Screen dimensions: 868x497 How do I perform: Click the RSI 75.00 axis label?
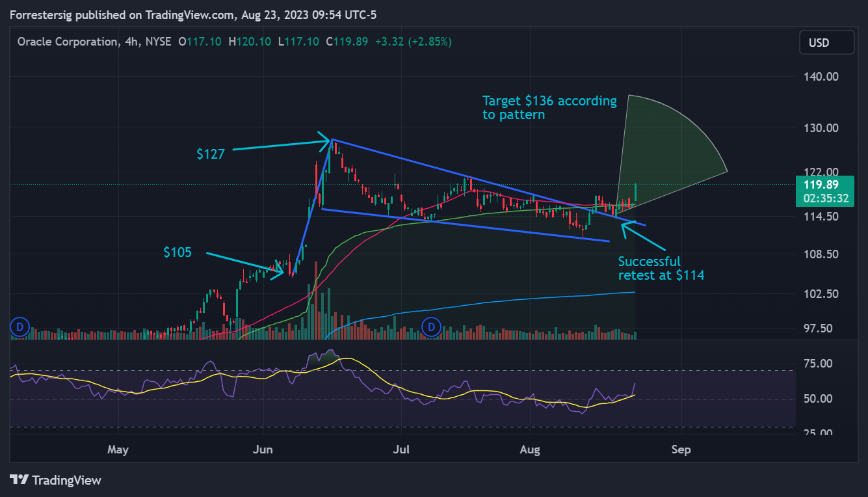pos(819,363)
